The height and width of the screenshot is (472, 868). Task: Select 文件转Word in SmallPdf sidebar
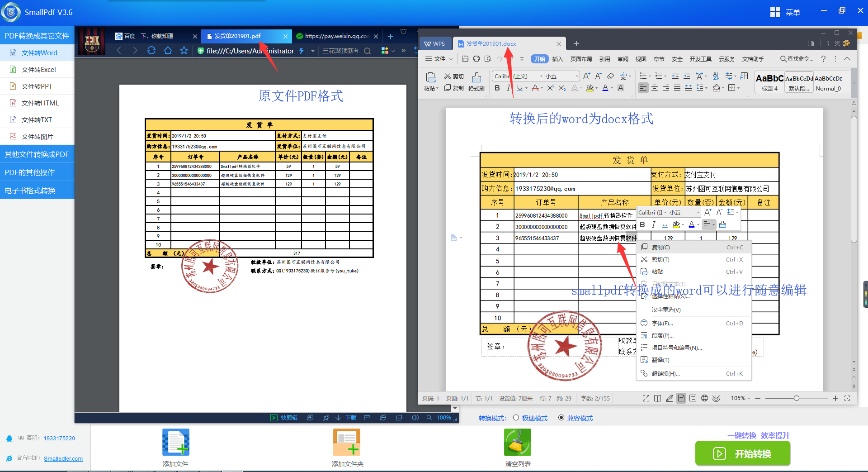click(x=37, y=52)
